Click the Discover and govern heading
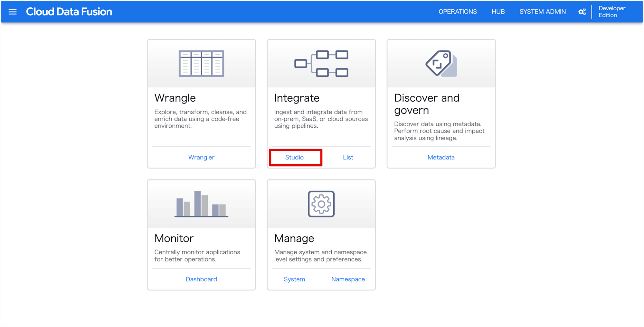This screenshot has width=644, height=327. tap(427, 104)
